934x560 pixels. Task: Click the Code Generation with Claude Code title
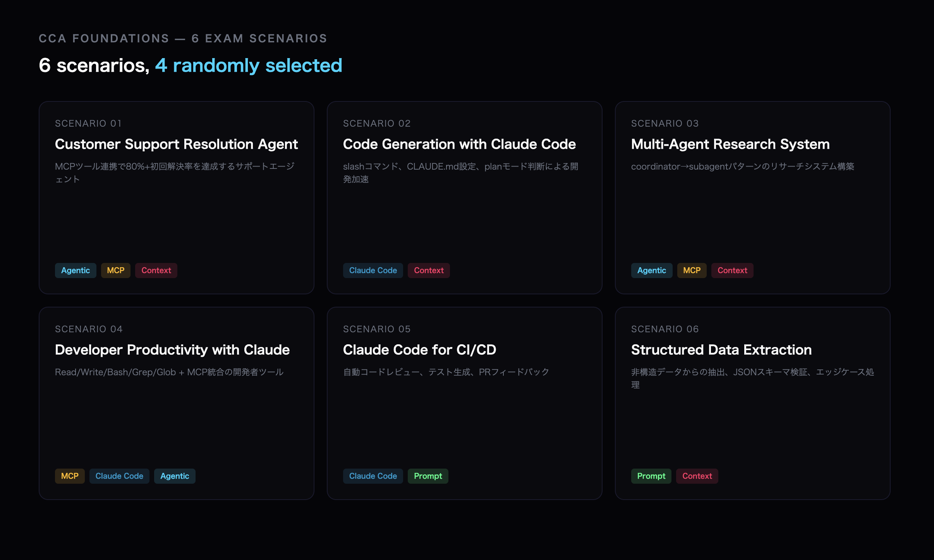tap(459, 144)
